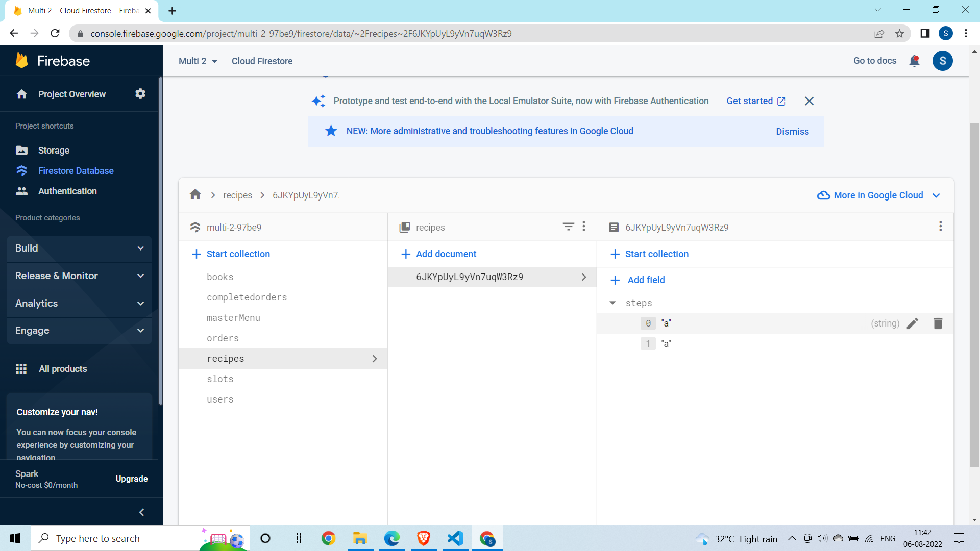
Task: Click the filter icon on recipes collection
Action: click(568, 227)
